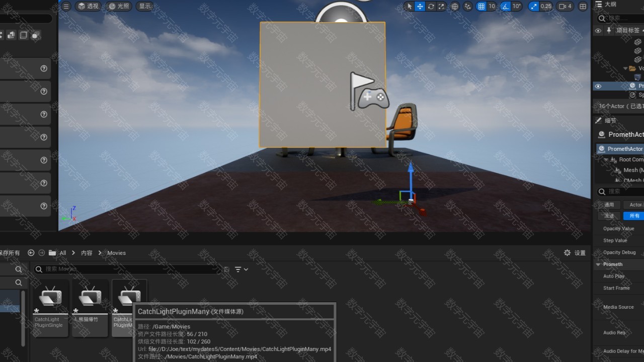Image resolution: width=644 pixels, height=362 pixels.
Task: Focus the 搜索 Movies search box
Action: (127, 269)
